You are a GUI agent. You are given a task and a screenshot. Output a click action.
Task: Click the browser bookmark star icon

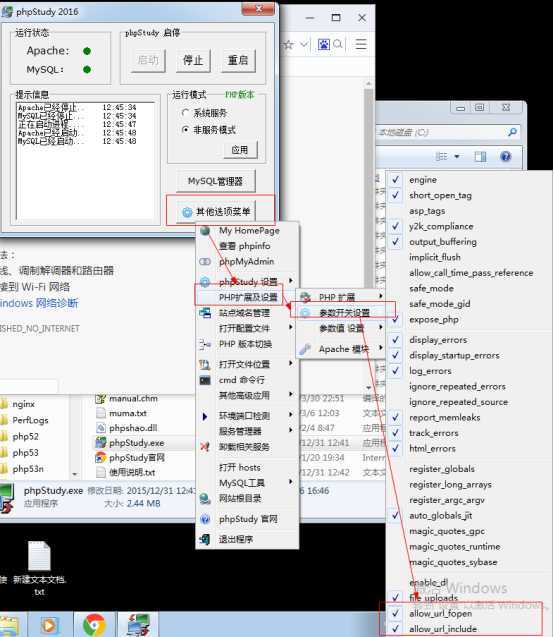point(288,44)
